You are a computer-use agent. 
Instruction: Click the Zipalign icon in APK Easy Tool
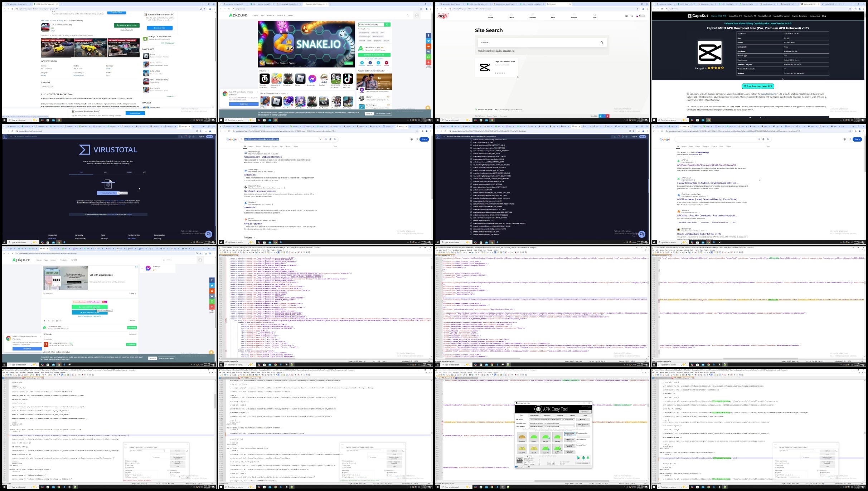pyautogui.click(x=558, y=437)
